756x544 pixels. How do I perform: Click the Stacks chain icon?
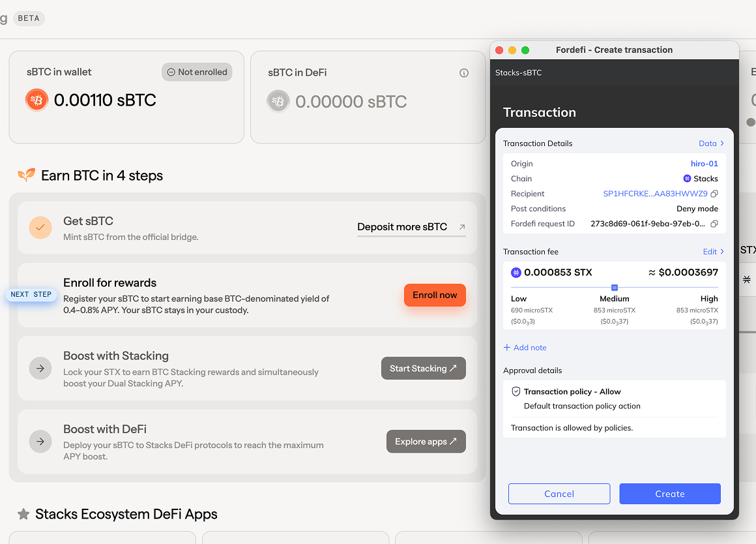tap(687, 179)
